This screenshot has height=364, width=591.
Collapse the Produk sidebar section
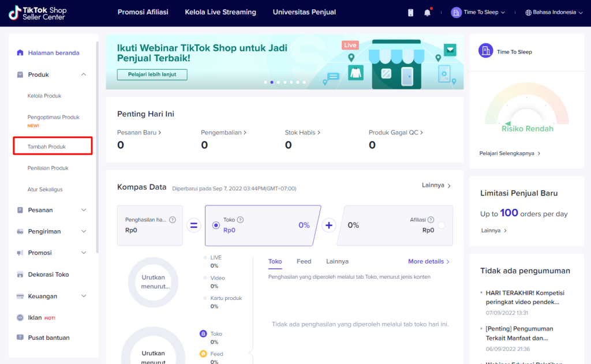84,74
